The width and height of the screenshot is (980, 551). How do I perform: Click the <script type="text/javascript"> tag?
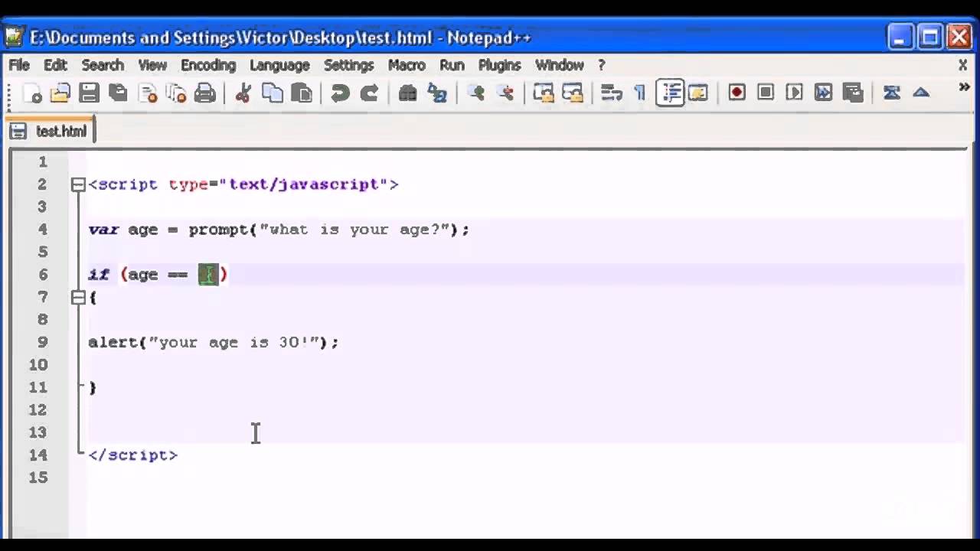tap(243, 184)
